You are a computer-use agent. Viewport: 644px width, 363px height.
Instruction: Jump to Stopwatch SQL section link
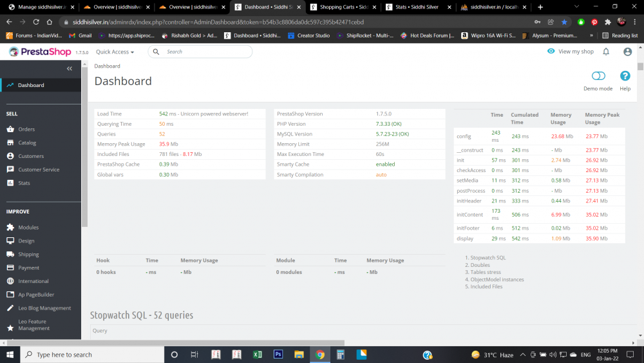[x=488, y=258]
